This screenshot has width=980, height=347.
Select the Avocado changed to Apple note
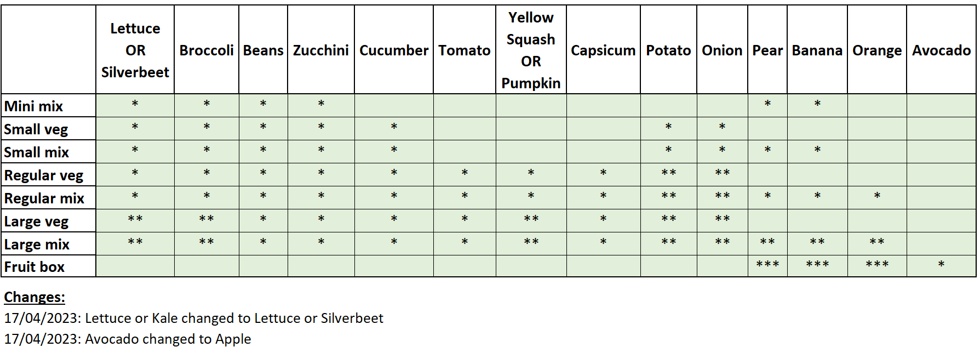tap(127, 339)
